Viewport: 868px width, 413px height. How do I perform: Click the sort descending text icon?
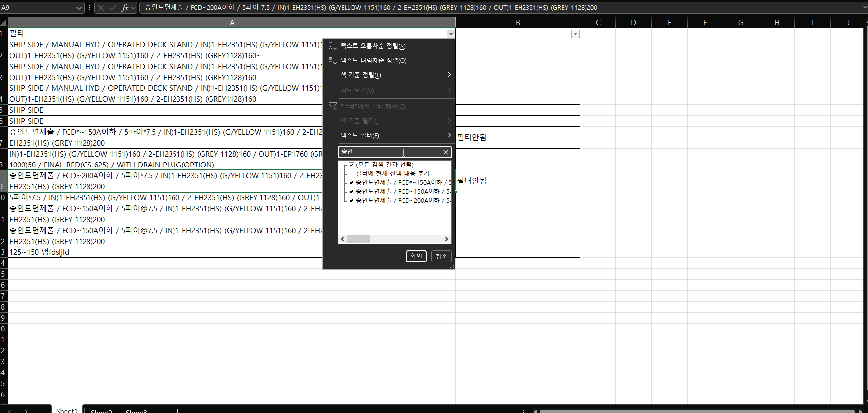[x=333, y=60]
